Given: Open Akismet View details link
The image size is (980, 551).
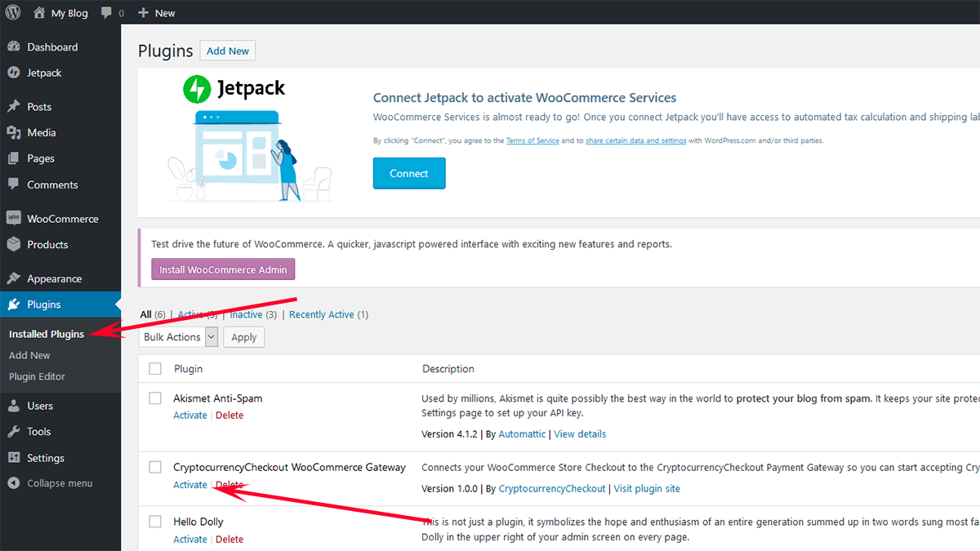Looking at the screenshot, I should [580, 433].
